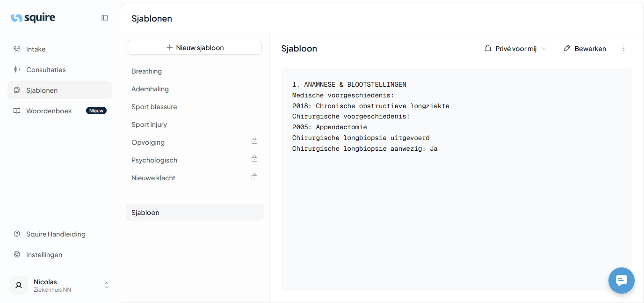The height and width of the screenshot is (303, 644).
Task: Open the Privé voor mij dropdown
Action: [516, 49]
